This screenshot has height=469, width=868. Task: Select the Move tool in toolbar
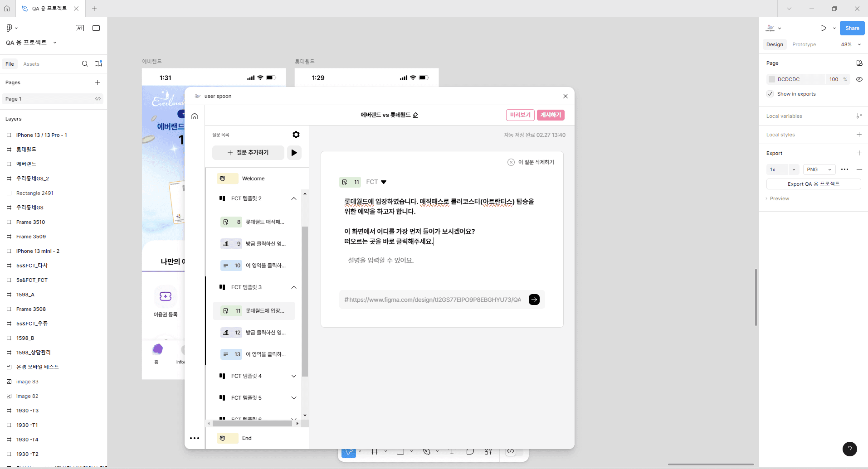coord(348,451)
